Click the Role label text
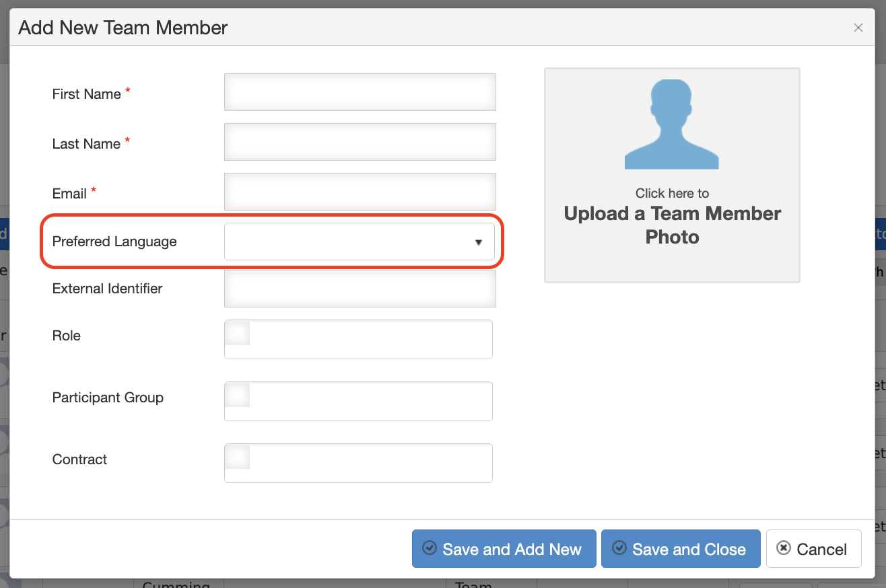This screenshot has width=886, height=588. [67, 336]
